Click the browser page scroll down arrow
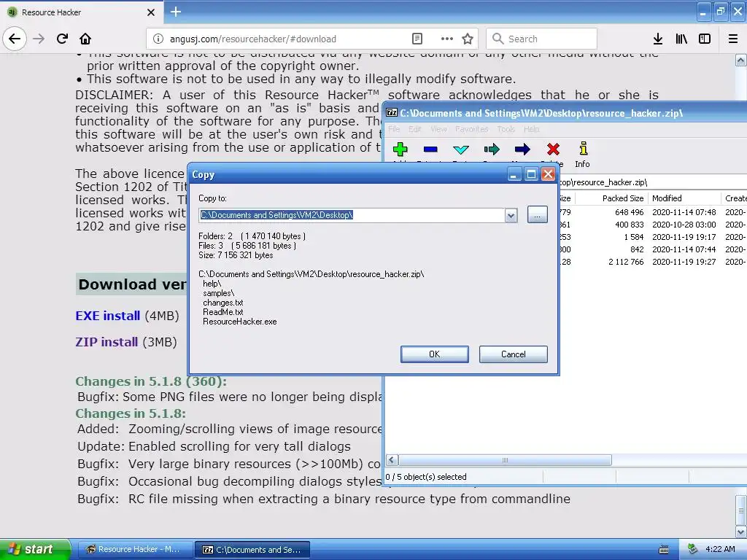The width and height of the screenshot is (747, 560). (741, 531)
